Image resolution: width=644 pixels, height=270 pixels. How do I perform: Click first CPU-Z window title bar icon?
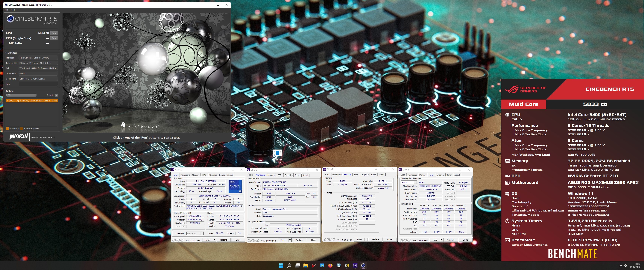point(173,169)
